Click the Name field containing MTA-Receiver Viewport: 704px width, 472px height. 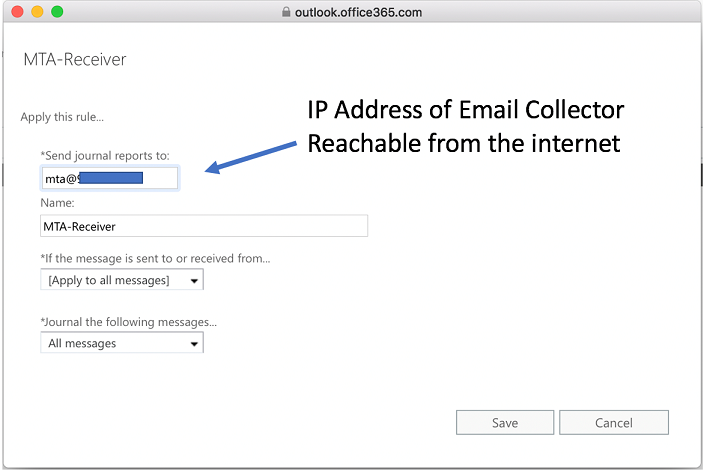(204, 226)
